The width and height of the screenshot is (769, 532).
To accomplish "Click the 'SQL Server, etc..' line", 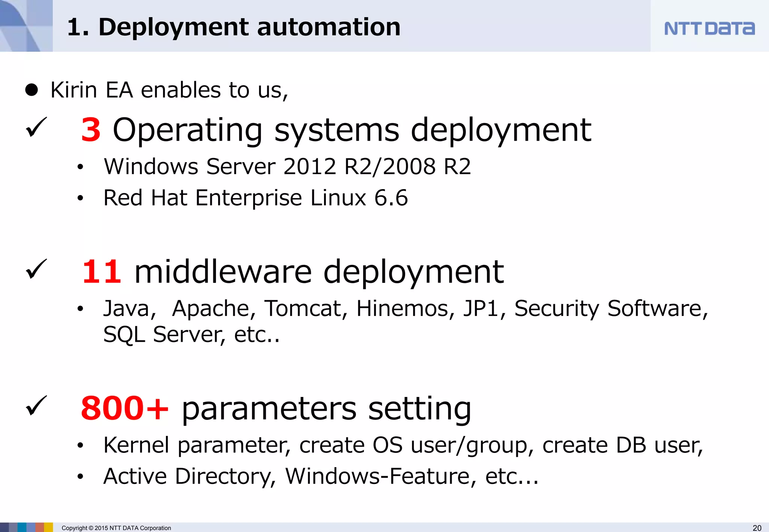I will 191,335.
